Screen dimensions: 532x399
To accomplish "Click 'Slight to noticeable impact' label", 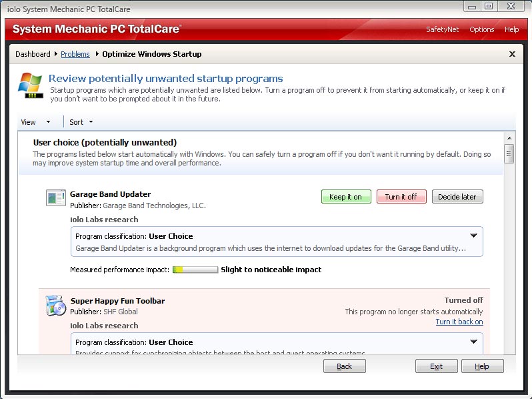I will [271, 270].
